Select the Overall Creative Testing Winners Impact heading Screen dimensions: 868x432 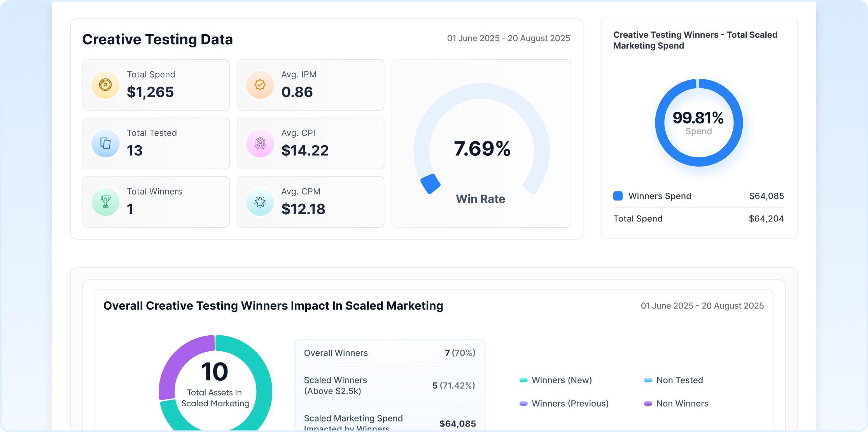tap(273, 306)
